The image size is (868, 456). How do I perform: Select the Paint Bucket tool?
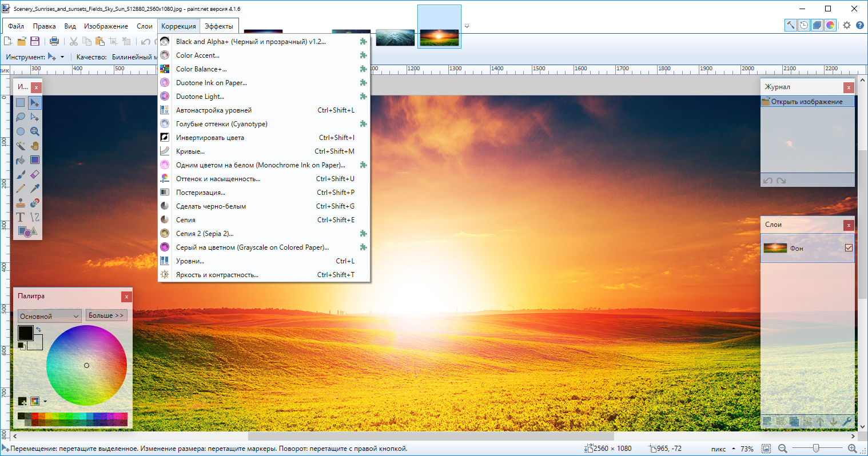[x=21, y=160]
